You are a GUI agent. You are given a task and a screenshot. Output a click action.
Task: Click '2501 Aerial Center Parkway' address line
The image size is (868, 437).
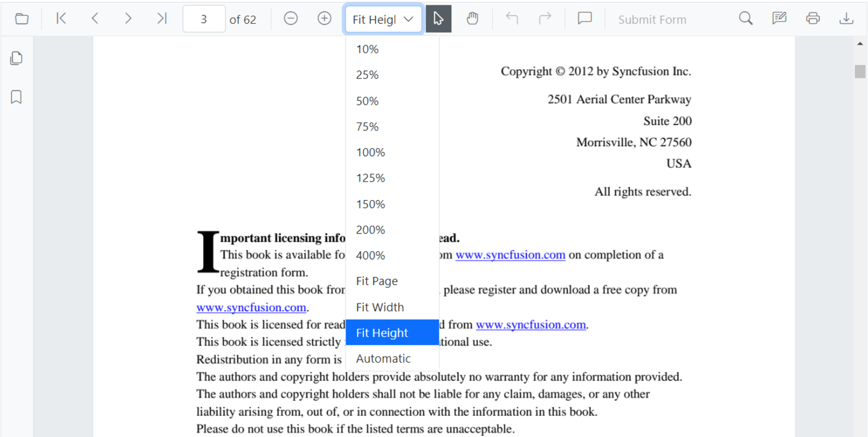(619, 99)
